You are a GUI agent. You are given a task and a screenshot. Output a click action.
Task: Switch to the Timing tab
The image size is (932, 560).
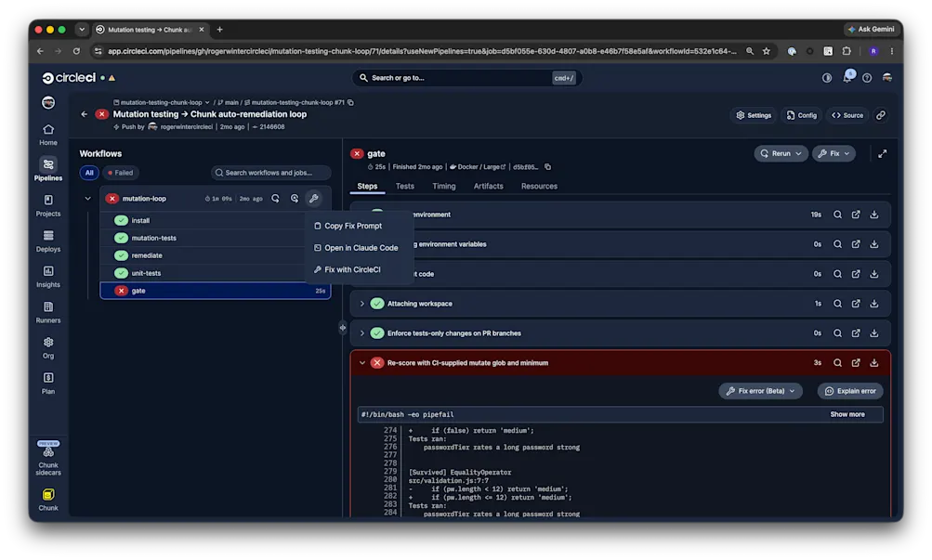(443, 186)
